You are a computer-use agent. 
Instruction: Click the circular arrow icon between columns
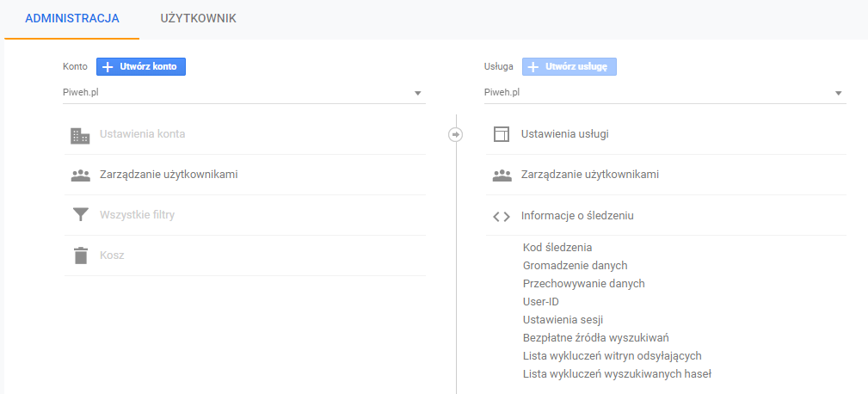click(x=456, y=134)
